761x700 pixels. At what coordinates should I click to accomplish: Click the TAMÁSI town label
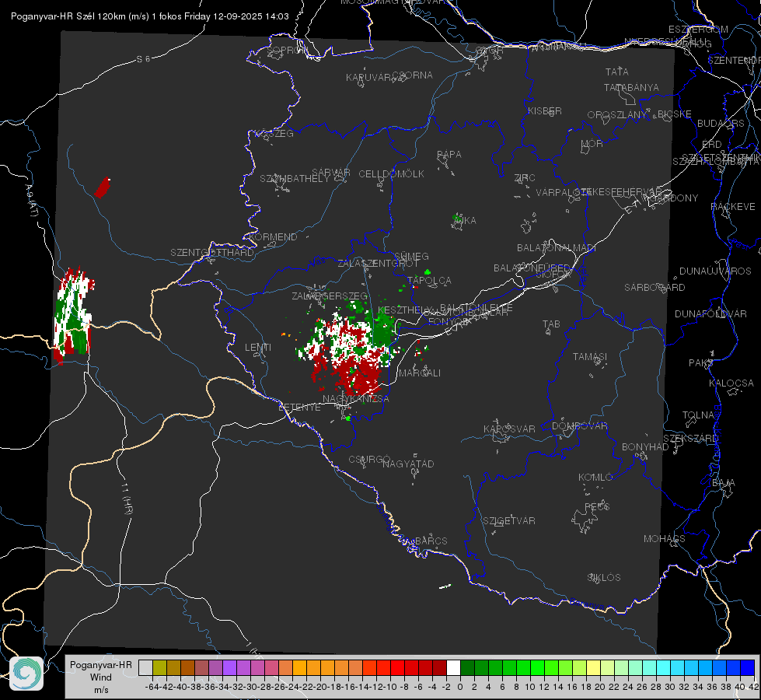590,356
